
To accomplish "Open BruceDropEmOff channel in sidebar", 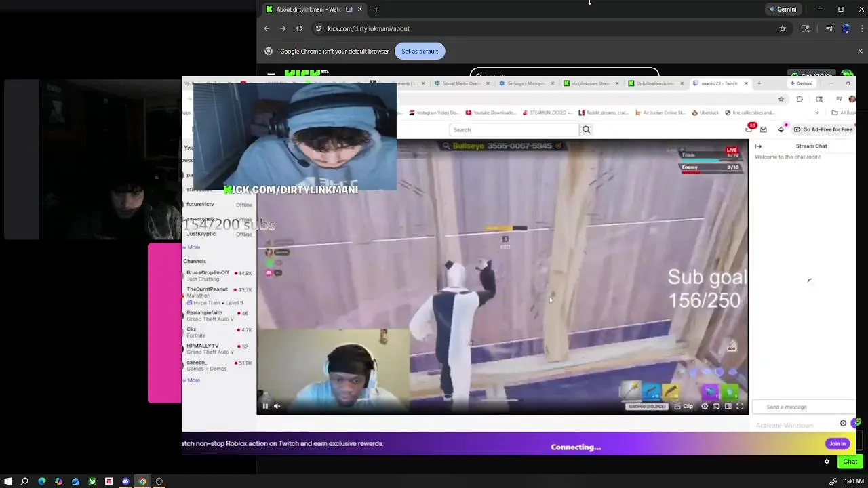I will 218,276.
